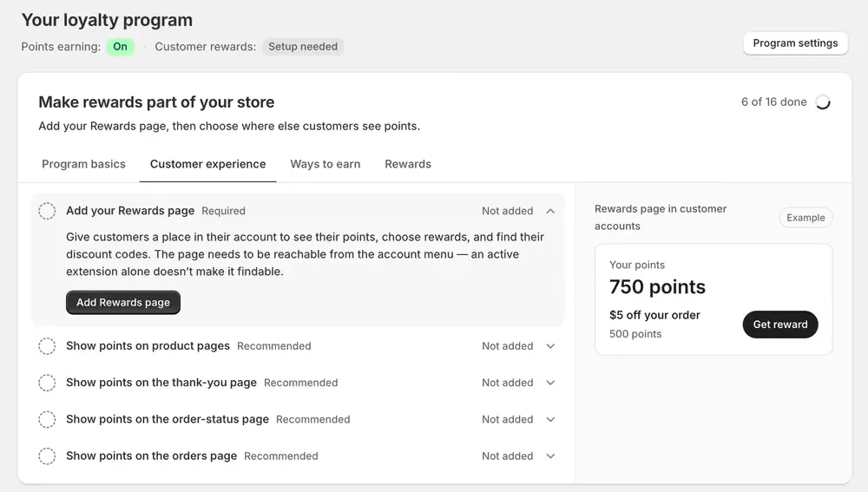868x492 pixels.
Task: Click 'Rewards page in customer accounts' label
Action: coord(661,218)
